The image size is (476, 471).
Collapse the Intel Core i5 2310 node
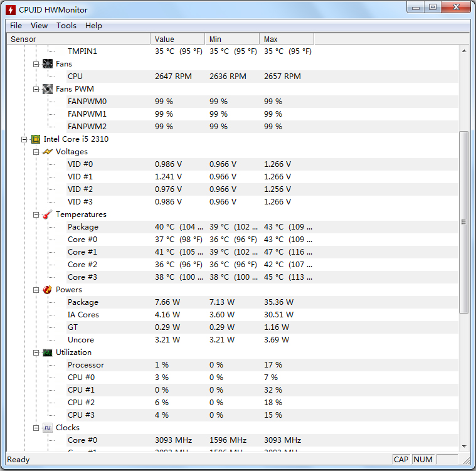tap(24, 139)
